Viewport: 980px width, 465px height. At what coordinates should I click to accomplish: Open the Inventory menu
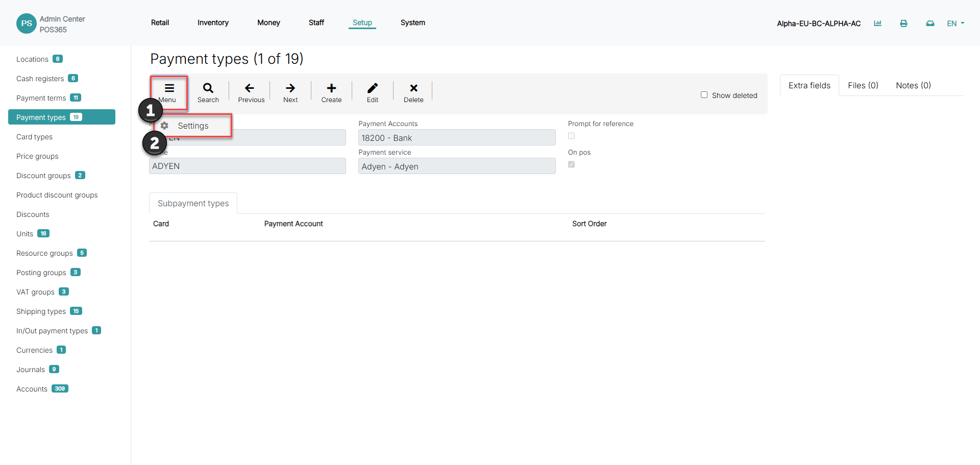213,22
